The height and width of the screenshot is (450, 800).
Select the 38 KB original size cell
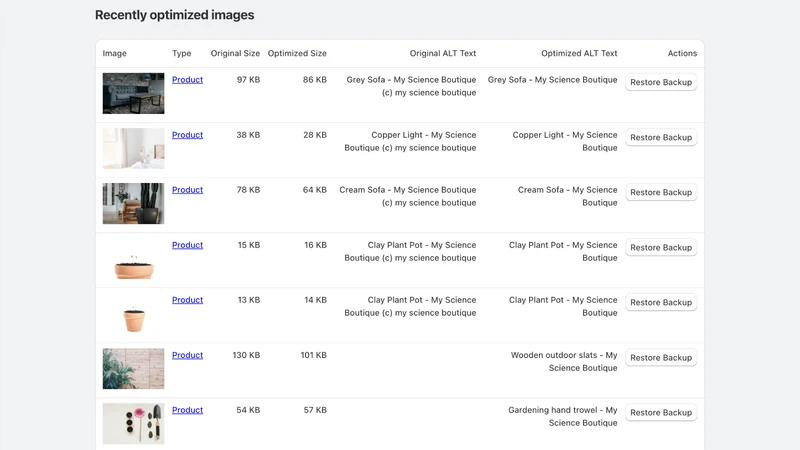pyautogui.click(x=248, y=135)
